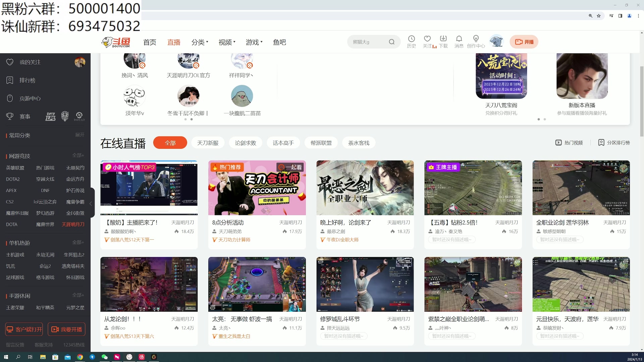Click the 客户端打开 button

point(23,329)
